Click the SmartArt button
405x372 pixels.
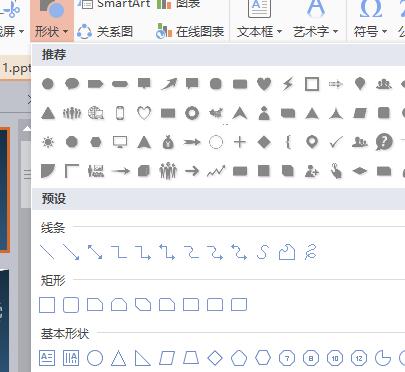click(114, 4)
